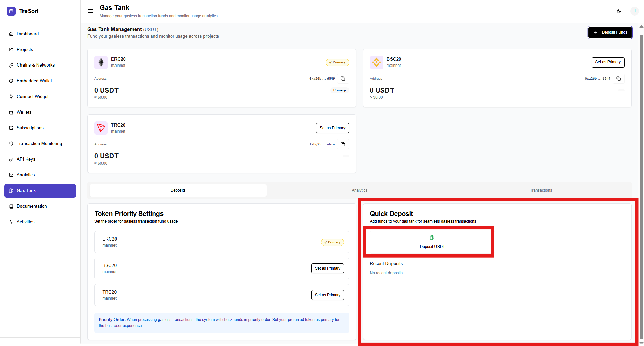Go to API Keys page

[26, 159]
